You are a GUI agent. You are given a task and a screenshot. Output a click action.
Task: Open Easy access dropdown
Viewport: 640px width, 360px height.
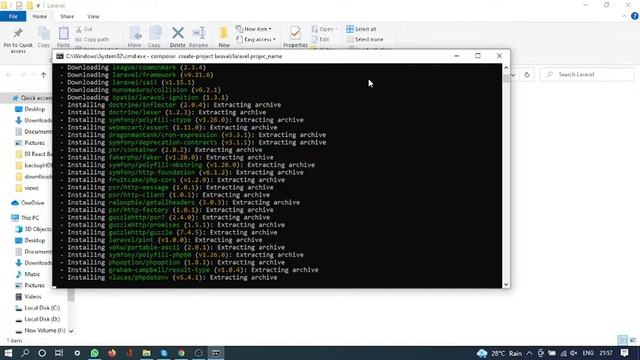tap(256, 40)
